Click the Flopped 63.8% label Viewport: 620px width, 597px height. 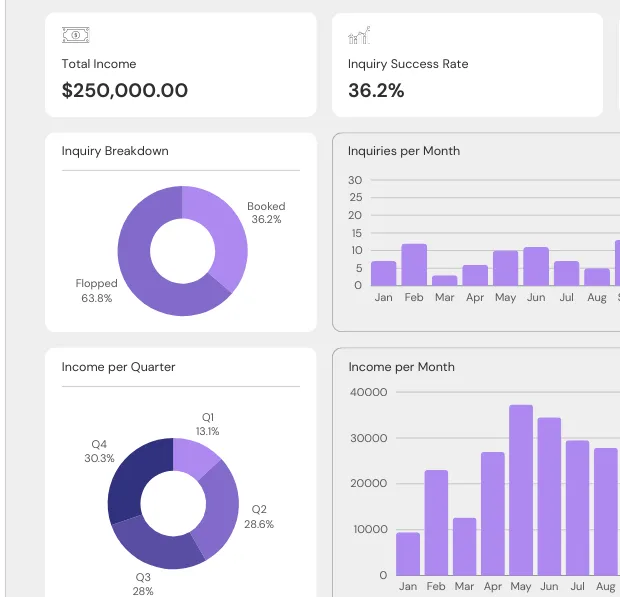(96, 291)
